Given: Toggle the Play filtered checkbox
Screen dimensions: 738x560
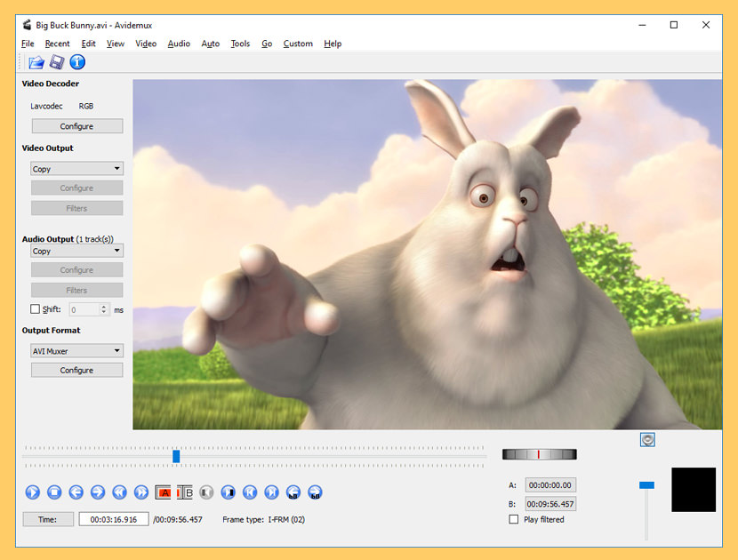Looking at the screenshot, I should point(514,519).
